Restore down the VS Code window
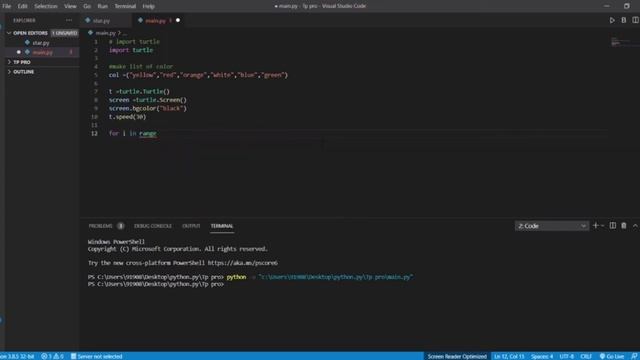 [x=627, y=6]
